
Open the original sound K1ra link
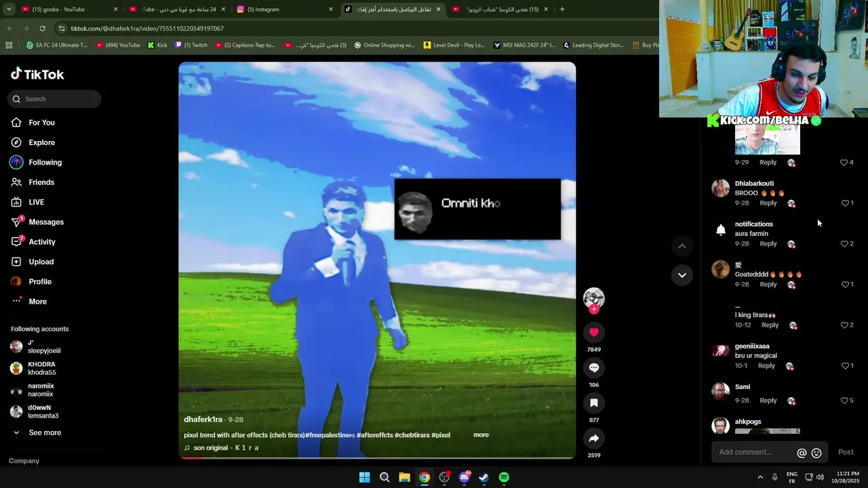click(221, 448)
